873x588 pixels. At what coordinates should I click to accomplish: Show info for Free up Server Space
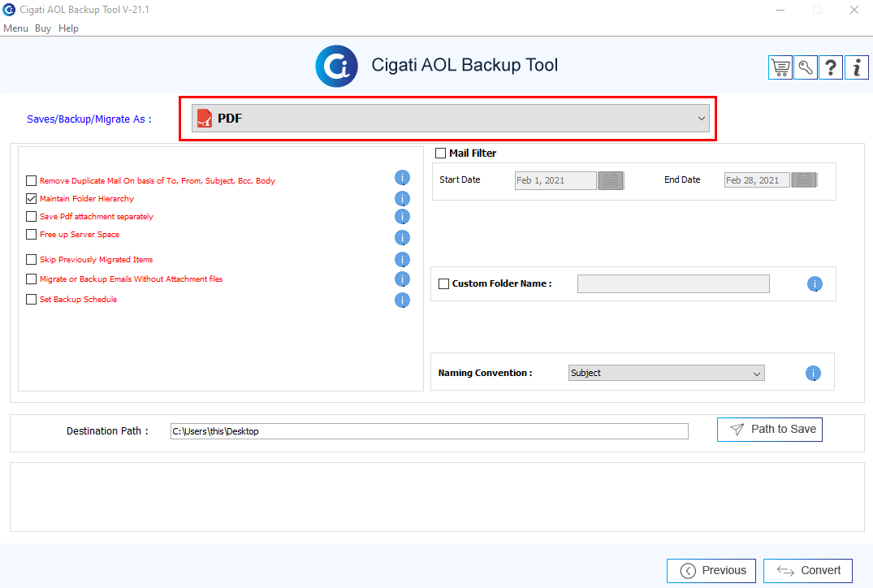(402, 238)
